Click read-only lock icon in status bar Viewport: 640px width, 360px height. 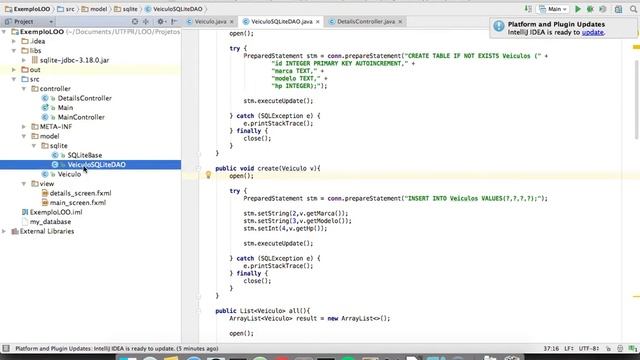click(608, 349)
